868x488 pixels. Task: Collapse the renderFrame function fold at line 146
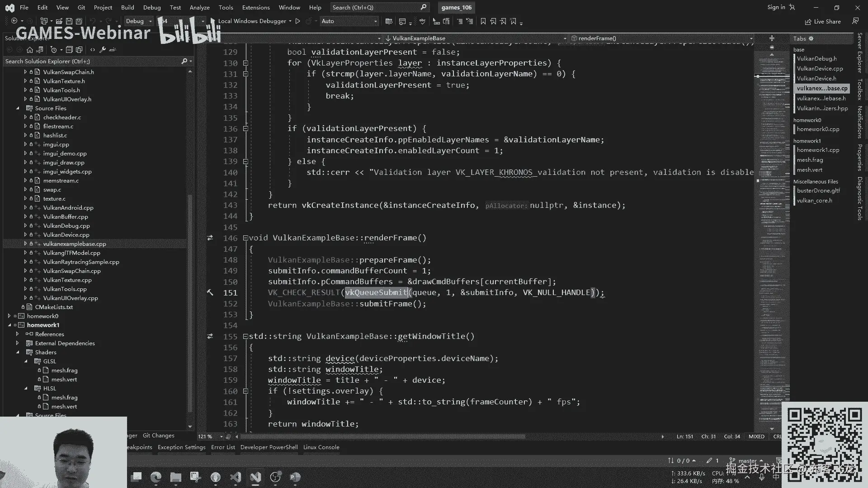(245, 238)
